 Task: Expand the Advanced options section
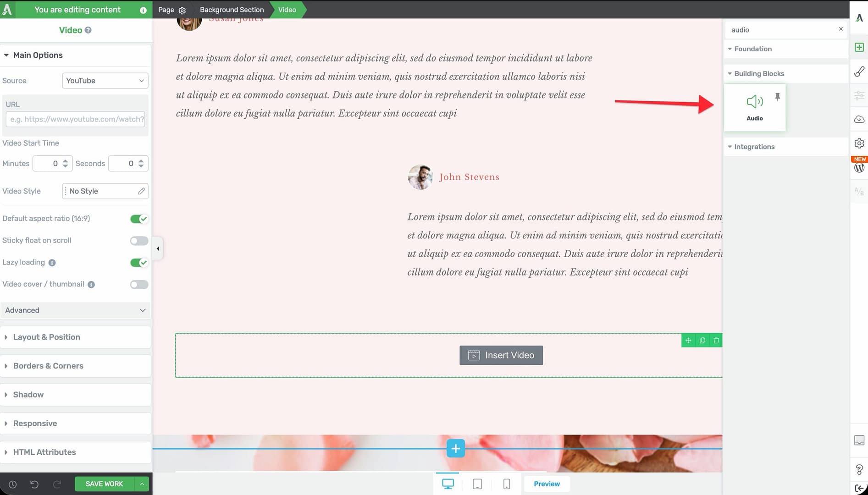pyautogui.click(x=75, y=310)
